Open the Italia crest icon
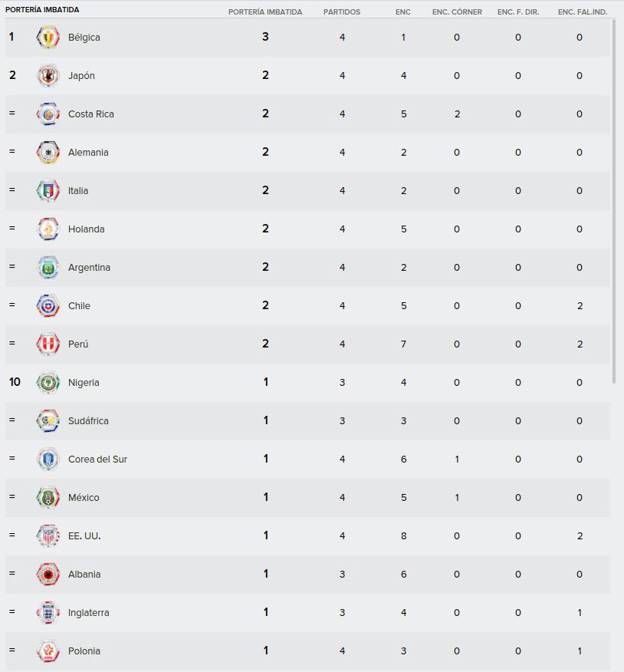The width and height of the screenshot is (624, 672). (48, 191)
